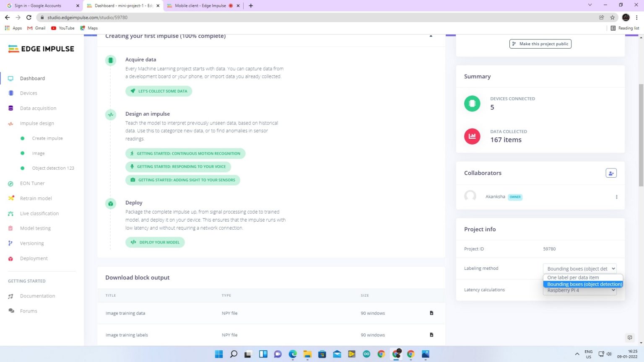This screenshot has width=644, height=362.
Task: Choose 'Bounding boxes (object detection)' option
Action: tap(584, 284)
